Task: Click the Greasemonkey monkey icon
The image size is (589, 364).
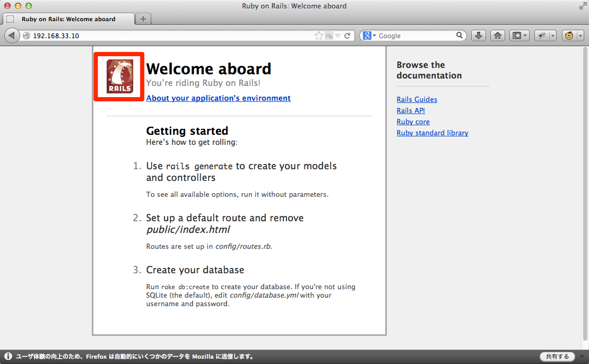Action: [x=569, y=36]
